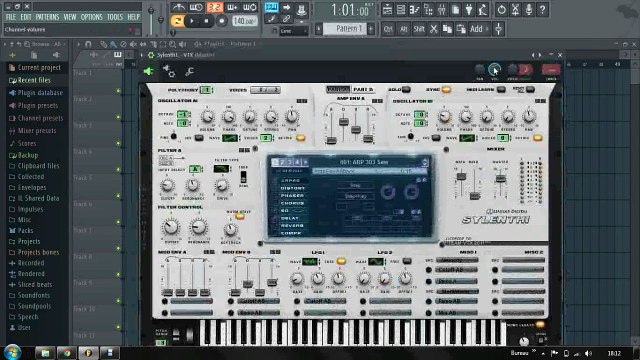Click the microphone recording icon
The height and width of the screenshot is (360, 640).
click(529, 9)
